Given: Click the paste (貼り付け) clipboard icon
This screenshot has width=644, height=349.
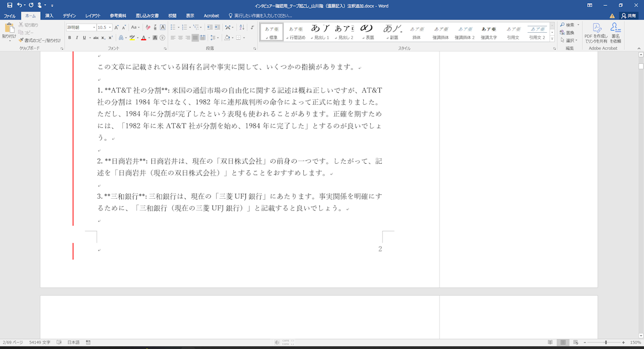Looking at the screenshot, I should click(9, 28).
